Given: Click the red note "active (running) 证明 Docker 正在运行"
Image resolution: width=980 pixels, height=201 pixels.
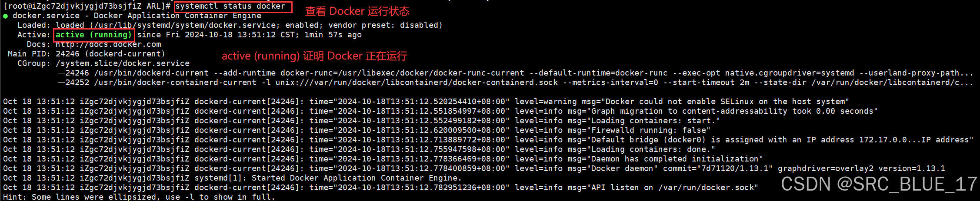Looking at the screenshot, I should 314,56.
